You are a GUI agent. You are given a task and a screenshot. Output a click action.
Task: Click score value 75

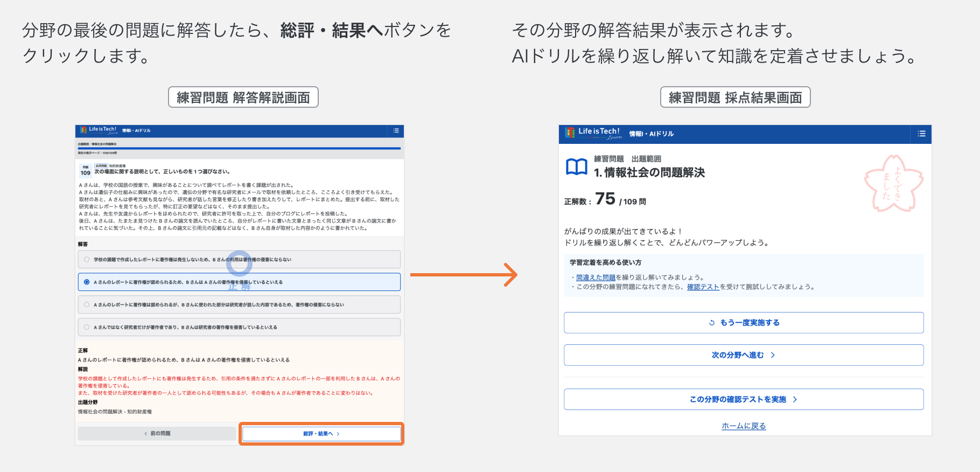tap(605, 199)
